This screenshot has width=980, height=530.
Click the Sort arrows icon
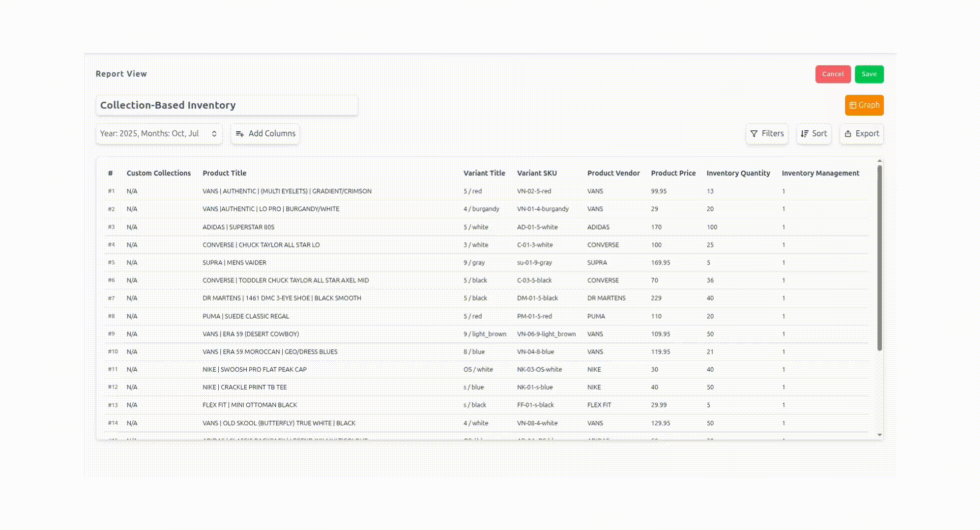(804, 134)
